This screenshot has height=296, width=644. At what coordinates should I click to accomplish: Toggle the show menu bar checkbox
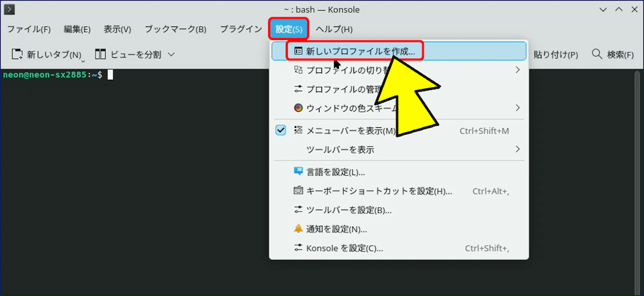pos(281,130)
